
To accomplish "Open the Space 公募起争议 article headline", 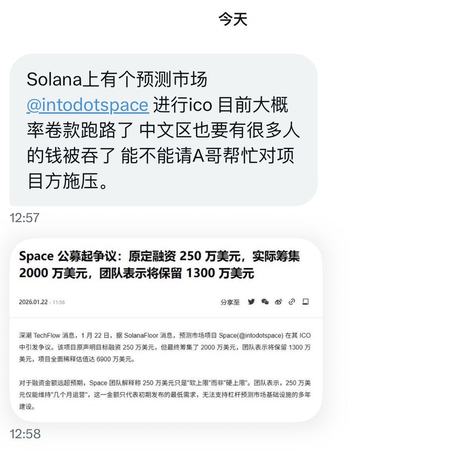I will (x=159, y=265).
